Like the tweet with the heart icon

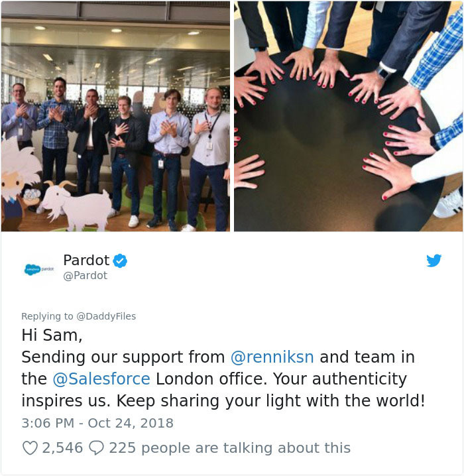click(30, 447)
